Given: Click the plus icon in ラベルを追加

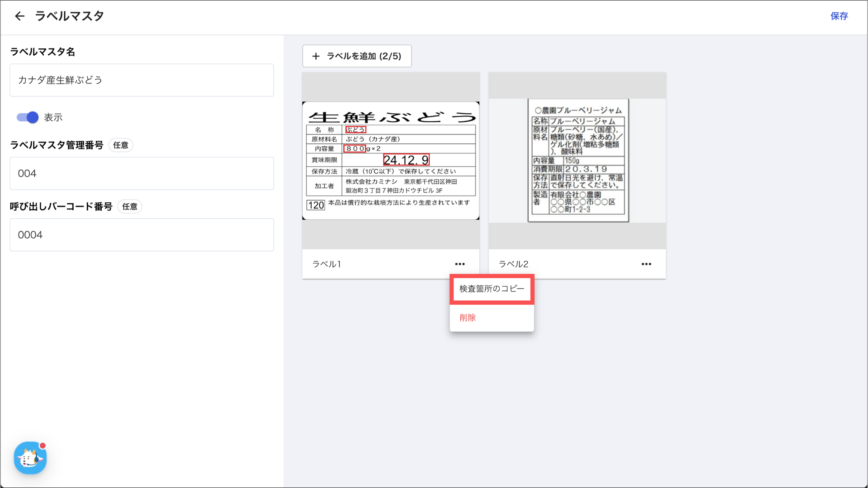Looking at the screenshot, I should [x=316, y=56].
